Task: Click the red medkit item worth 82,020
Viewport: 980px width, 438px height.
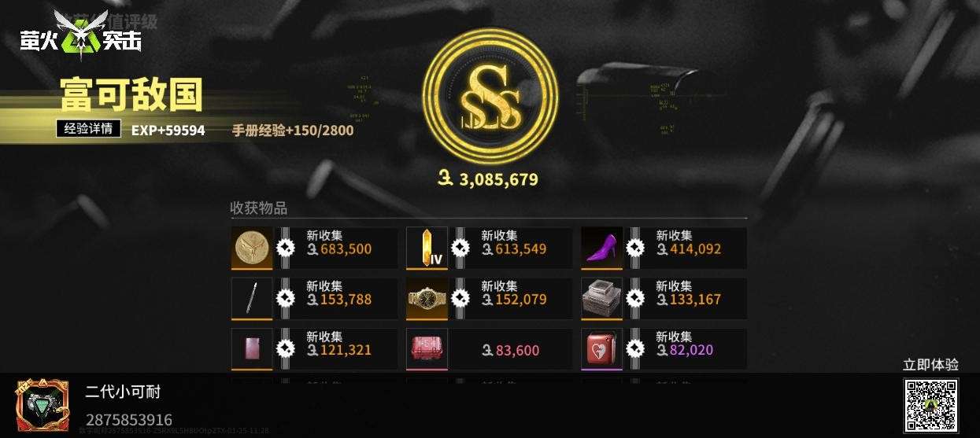Action: coord(601,348)
